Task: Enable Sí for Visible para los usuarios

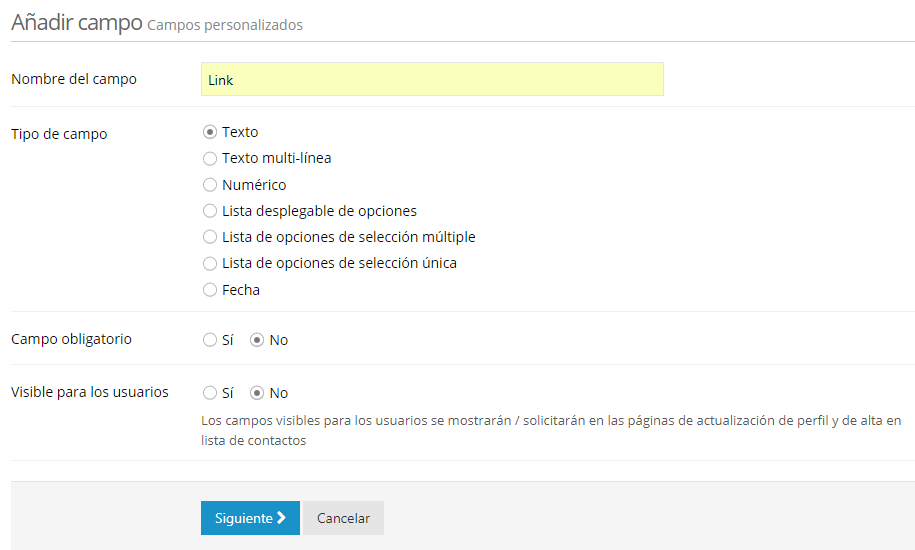Action: 210,393
